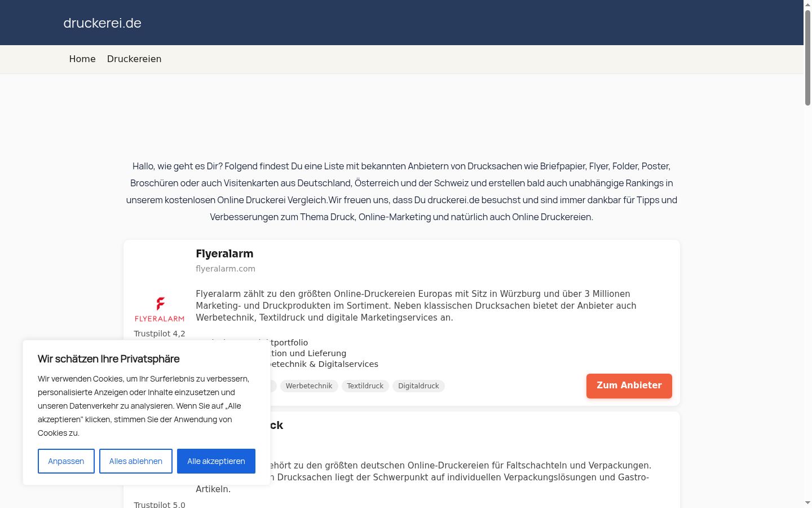Click the druckerei.de site logo
This screenshot has width=812, height=508.
(x=102, y=23)
